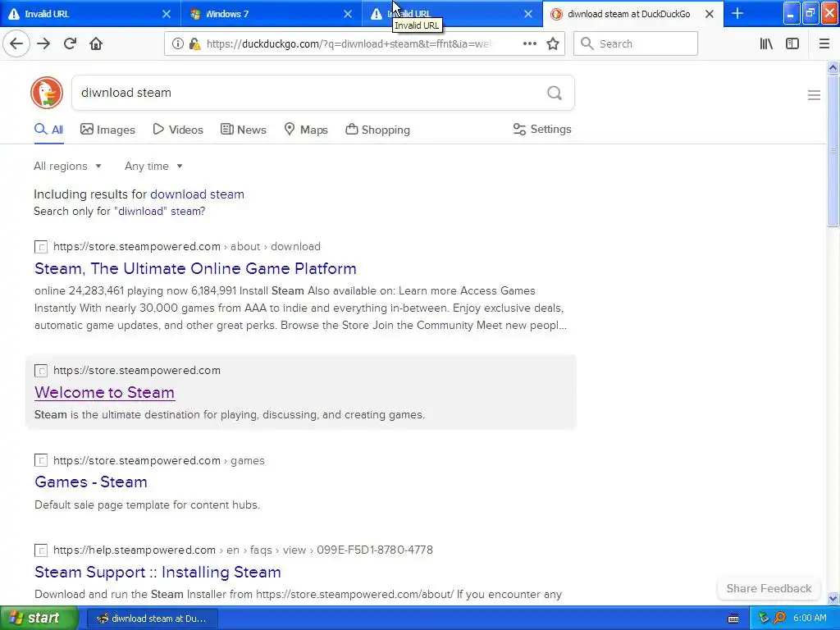Image resolution: width=840 pixels, height=630 pixels.
Task: Select the News results tab
Action: [243, 130]
